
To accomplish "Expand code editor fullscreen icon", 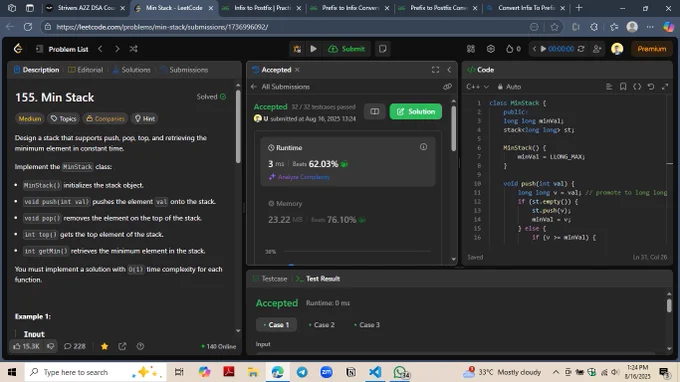I will click(x=665, y=87).
